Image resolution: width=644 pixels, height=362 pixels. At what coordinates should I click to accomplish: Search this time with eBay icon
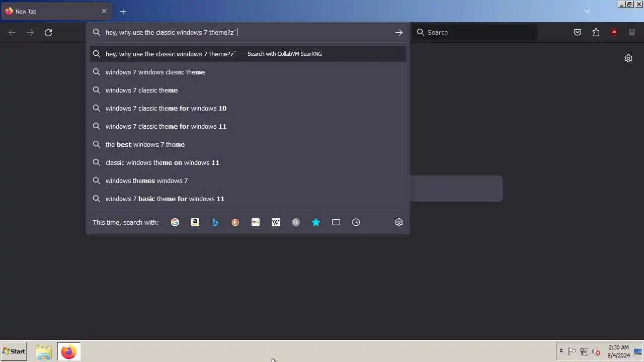pyautogui.click(x=256, y=222)
